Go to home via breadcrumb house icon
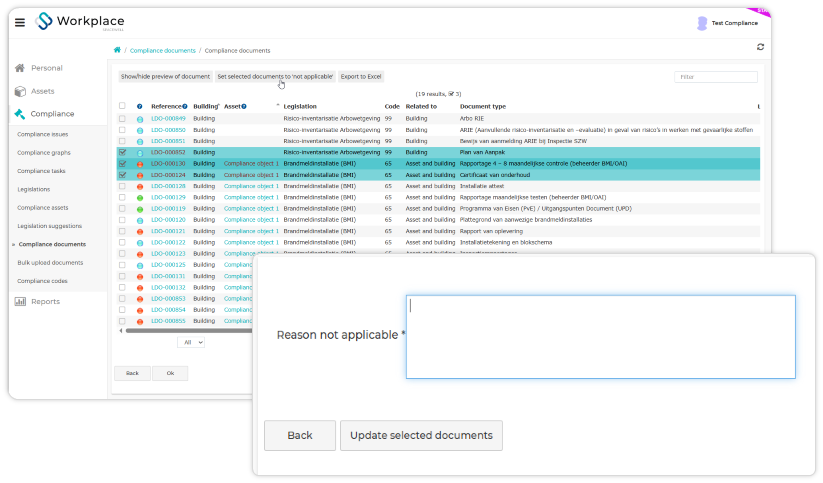 [x=117, y=50]
